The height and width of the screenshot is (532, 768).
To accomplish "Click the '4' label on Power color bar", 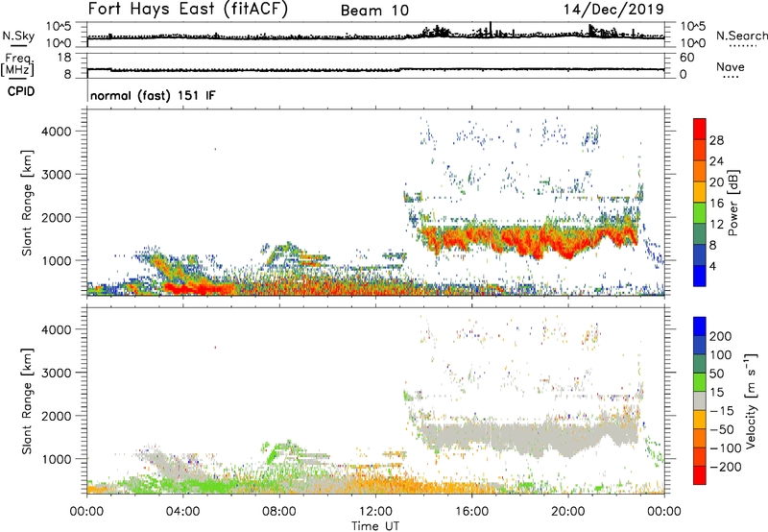I will tap(712, 266).
